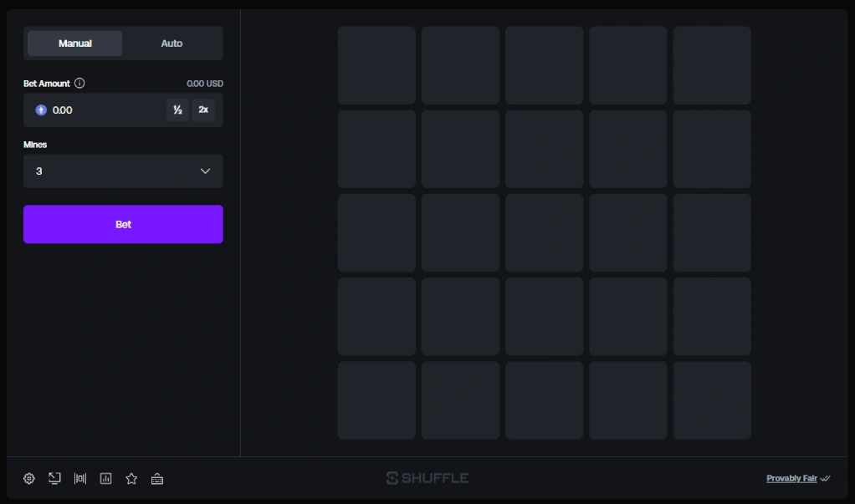Screen dimensions: 855x504
Task: Reveal bottom row, fourth column tile
Action: 628,400
